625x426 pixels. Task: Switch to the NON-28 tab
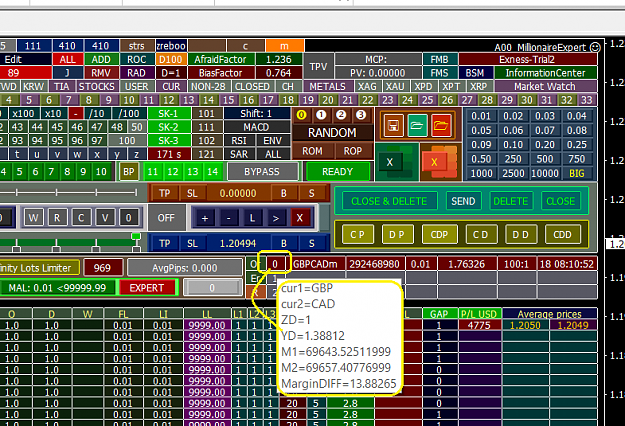pos(208,86)
